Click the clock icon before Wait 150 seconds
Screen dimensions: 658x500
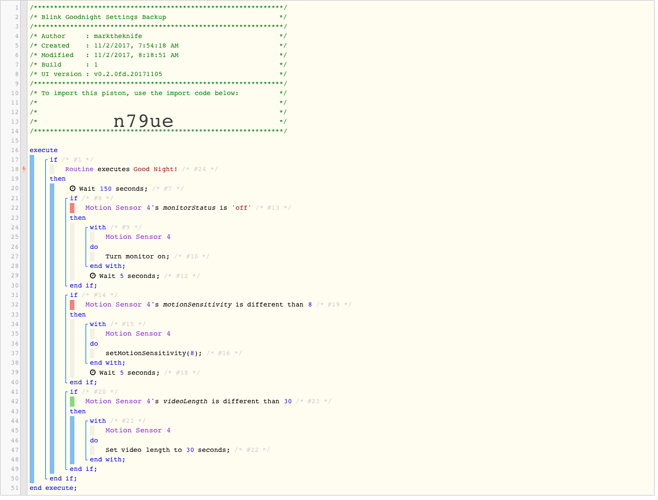coord(73,189)
